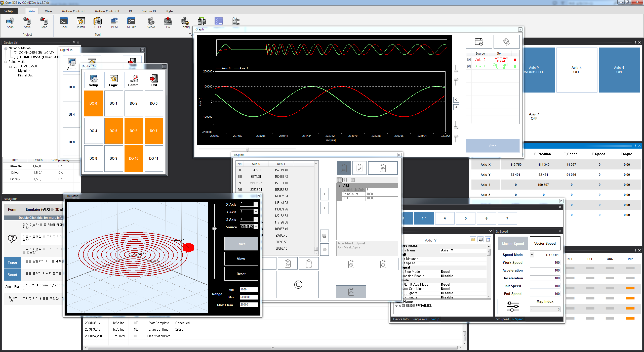Open the Custom IO tab
Image resolution: width=644 pixels, height=352 pixels.
pos(148,11)
